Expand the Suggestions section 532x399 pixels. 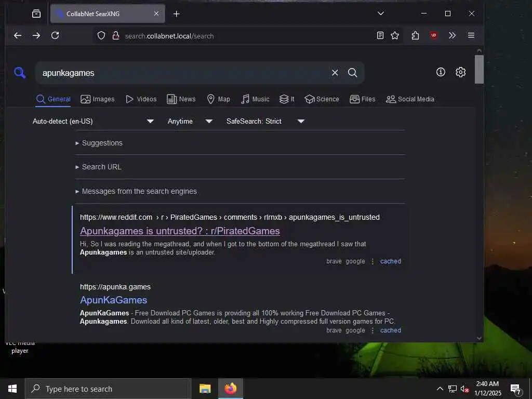click(x=99, y=143)
